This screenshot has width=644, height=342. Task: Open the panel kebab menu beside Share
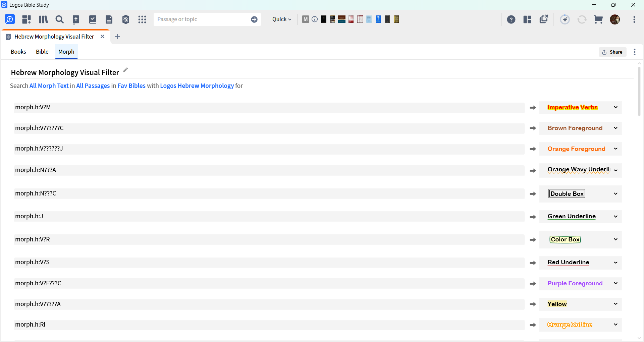coord(635,52)
